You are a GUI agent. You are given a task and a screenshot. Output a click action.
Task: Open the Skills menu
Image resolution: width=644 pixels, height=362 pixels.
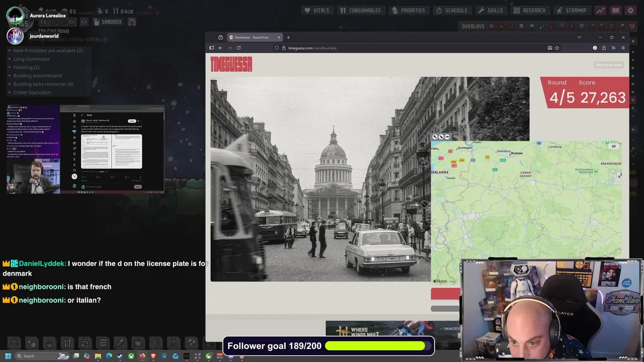click(x=491, y=10)
